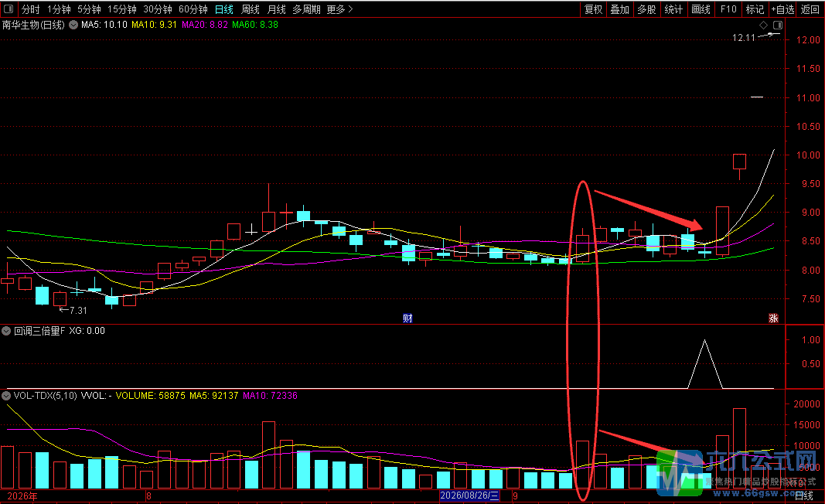Click the MA60: 8.38 label
Screen dimensions: 825x504
click(255, 25)
